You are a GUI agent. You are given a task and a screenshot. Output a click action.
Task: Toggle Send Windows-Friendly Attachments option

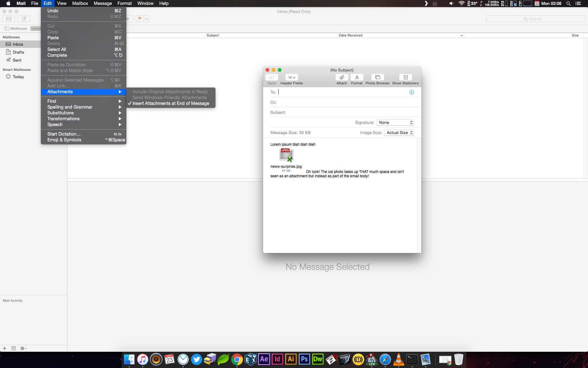[x=169, y=98]
